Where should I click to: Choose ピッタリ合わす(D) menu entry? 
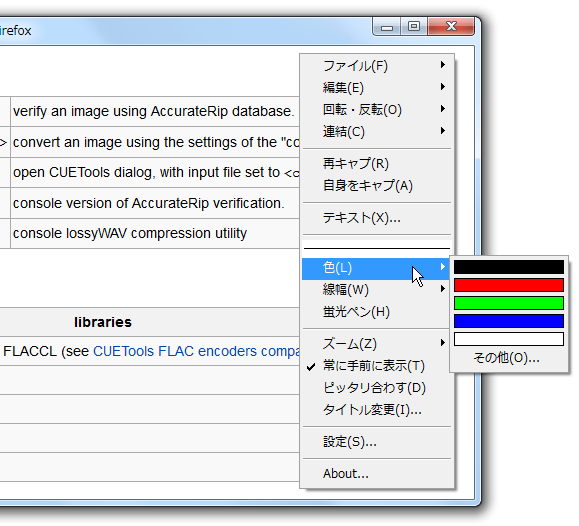pyautogui.click(x=376, y=387)
